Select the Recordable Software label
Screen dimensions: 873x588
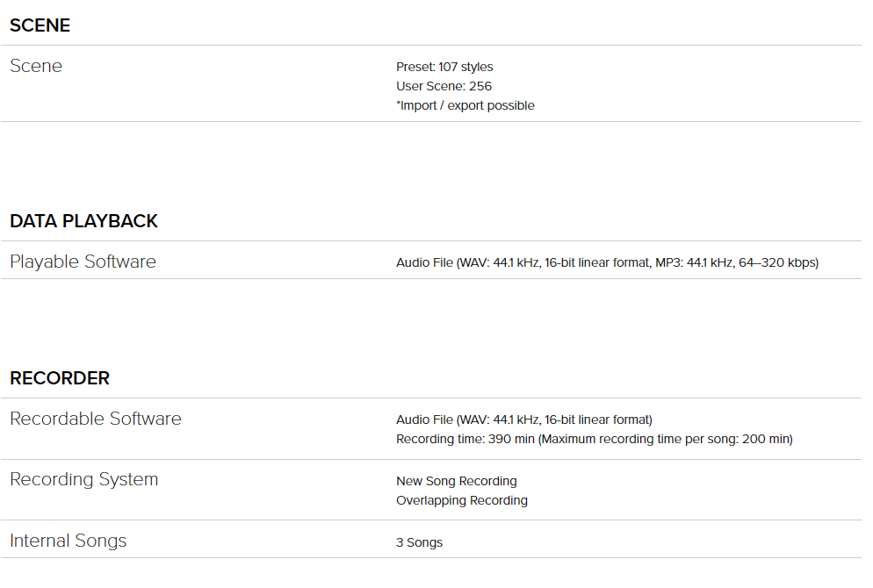tap(96, 419)
